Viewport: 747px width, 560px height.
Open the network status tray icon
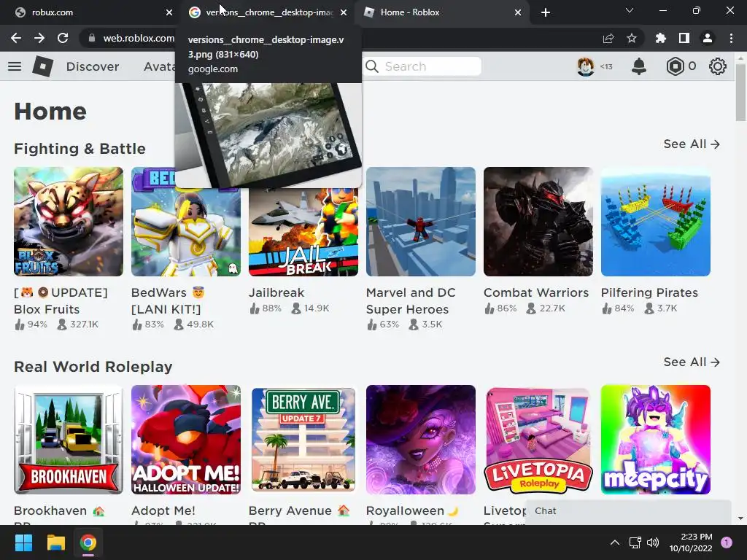[635, 542]
